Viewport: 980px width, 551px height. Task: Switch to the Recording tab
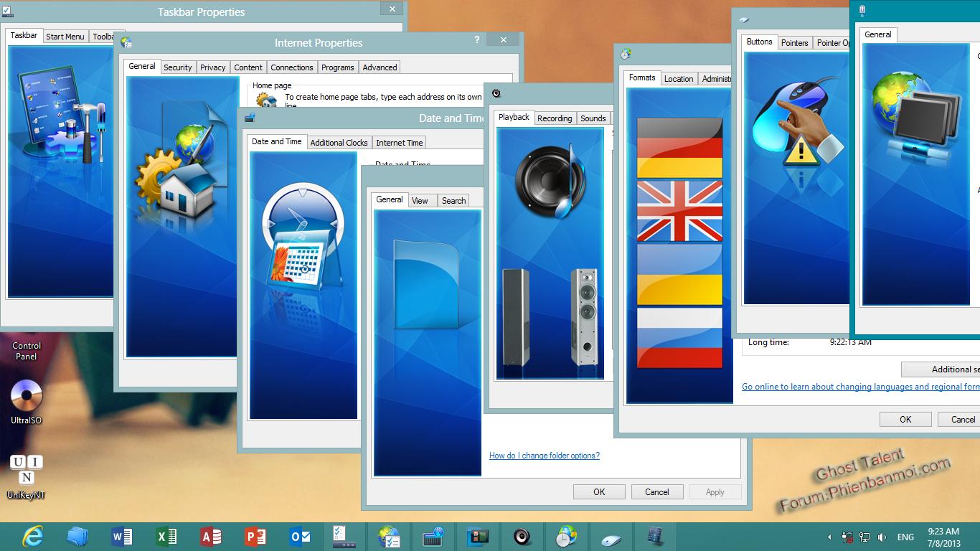click(x=555, y=118)
